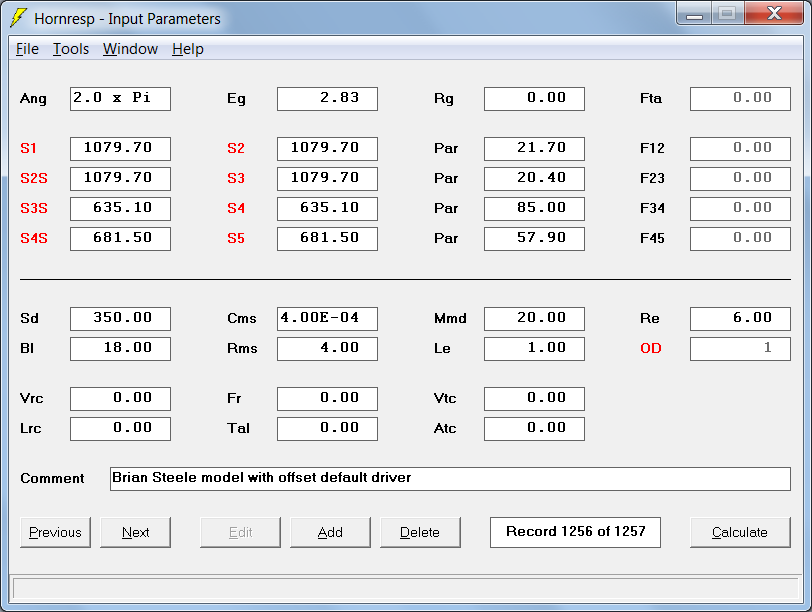Click the Fta input field
812x612 pixels.
pos(741,98)
